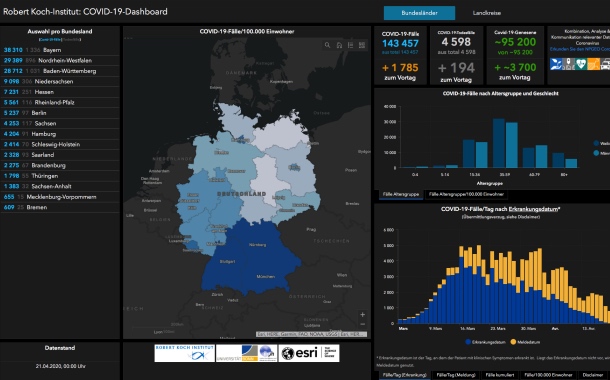Click the Stuttgart label on the map

(227, 261)
